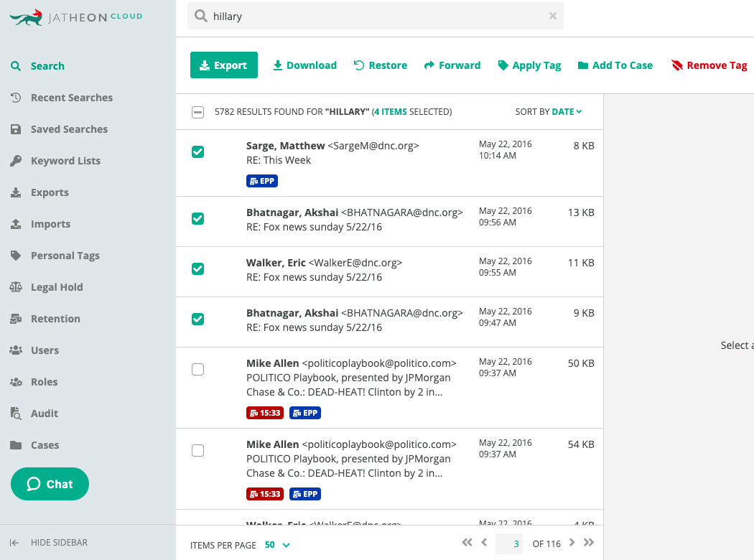Image resolution: width=754 pixels, height=560 pixels.
Task: Go to first page of results
Action: (x=467, y=543)
